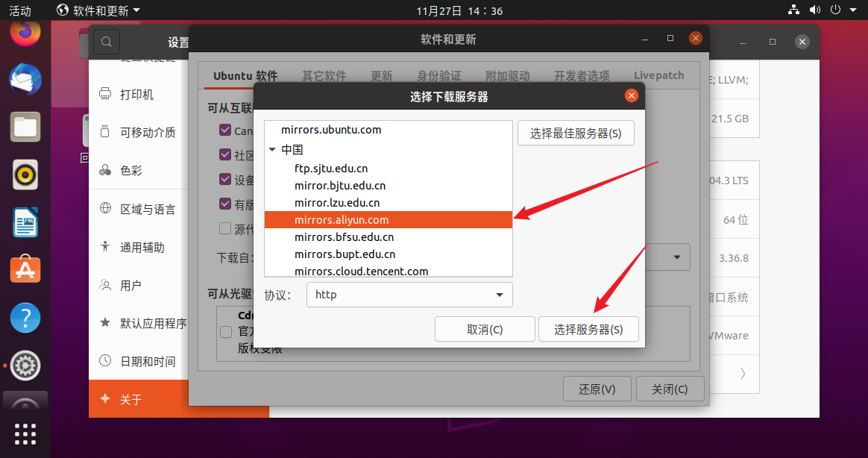Click the search icon in Settings window
The width and height of the screenshot is (868, 458).
pyautogui.click(x=107, y=42)
